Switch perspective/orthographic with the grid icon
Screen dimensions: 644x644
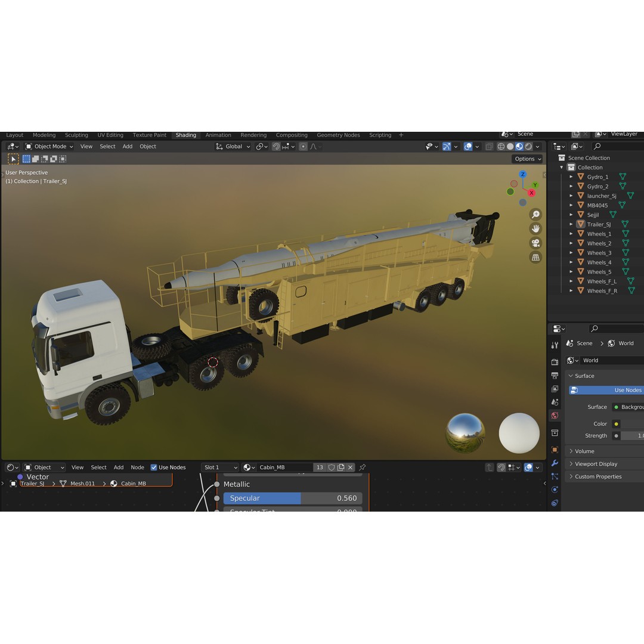[x=535, y=258]
